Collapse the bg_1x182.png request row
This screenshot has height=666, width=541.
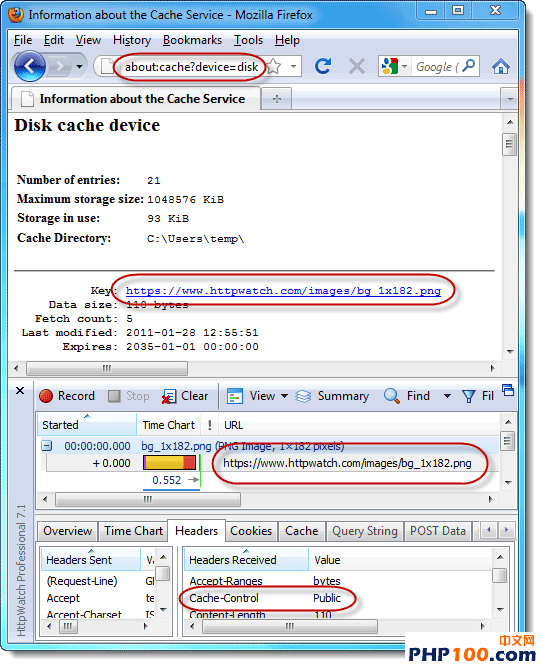(x=47, y=446)
